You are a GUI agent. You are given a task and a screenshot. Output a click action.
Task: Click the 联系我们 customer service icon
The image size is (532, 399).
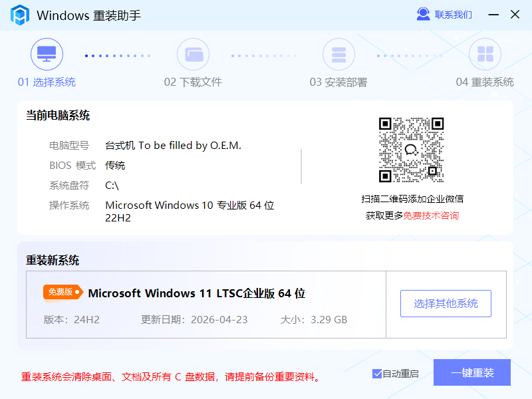(x=423, y=14)
